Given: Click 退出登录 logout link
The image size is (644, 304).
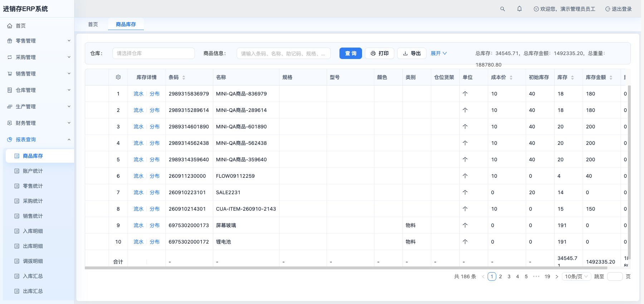Looking at the screenshot, I should tap(619, 9).
